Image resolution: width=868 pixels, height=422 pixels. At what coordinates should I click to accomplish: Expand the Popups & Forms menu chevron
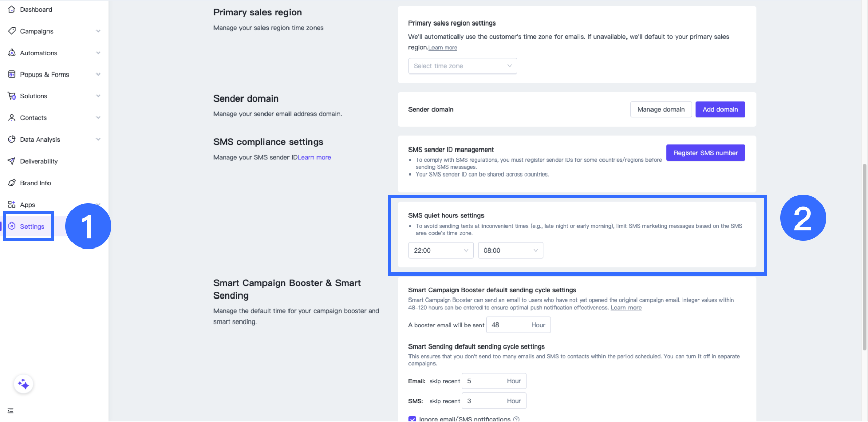pyautogui.click(x=98, y=75)
